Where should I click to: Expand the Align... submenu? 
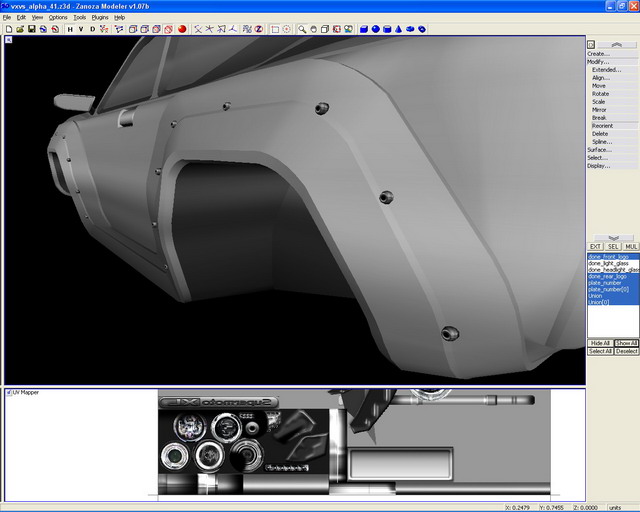[x=615, y=78]
